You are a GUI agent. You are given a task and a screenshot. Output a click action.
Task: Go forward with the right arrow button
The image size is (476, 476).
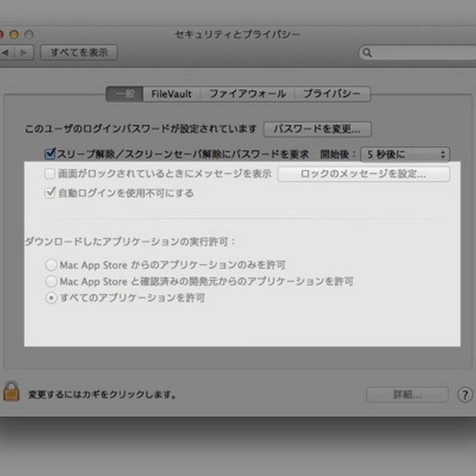(24, 52)
